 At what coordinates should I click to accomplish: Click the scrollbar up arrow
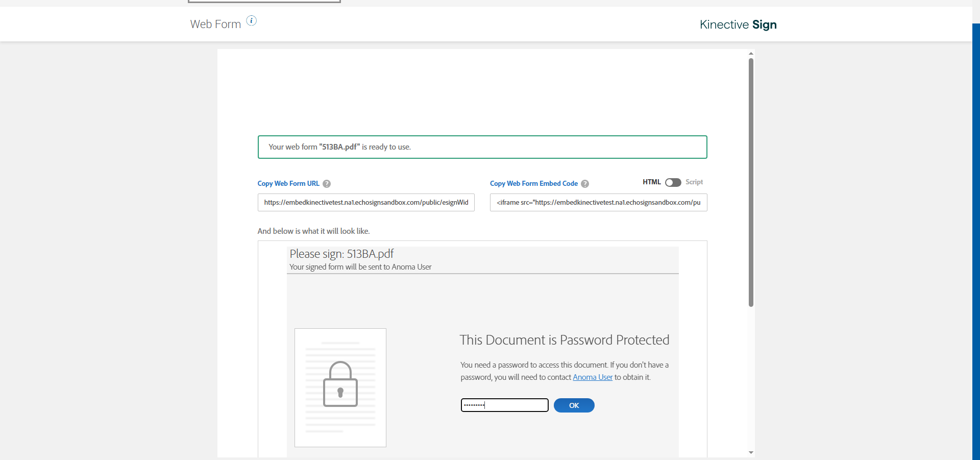(751, 54)
